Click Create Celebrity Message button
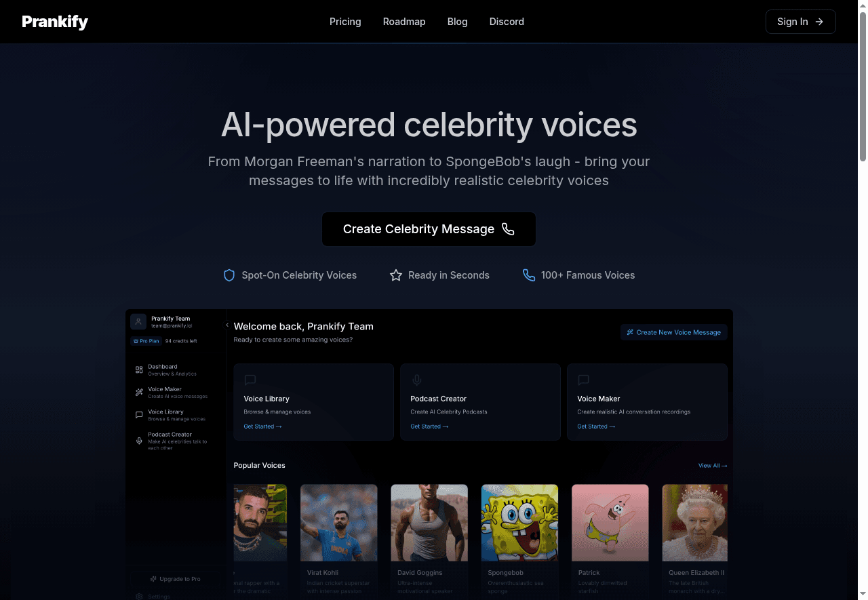Screen dimensions: 868x600 429,229
